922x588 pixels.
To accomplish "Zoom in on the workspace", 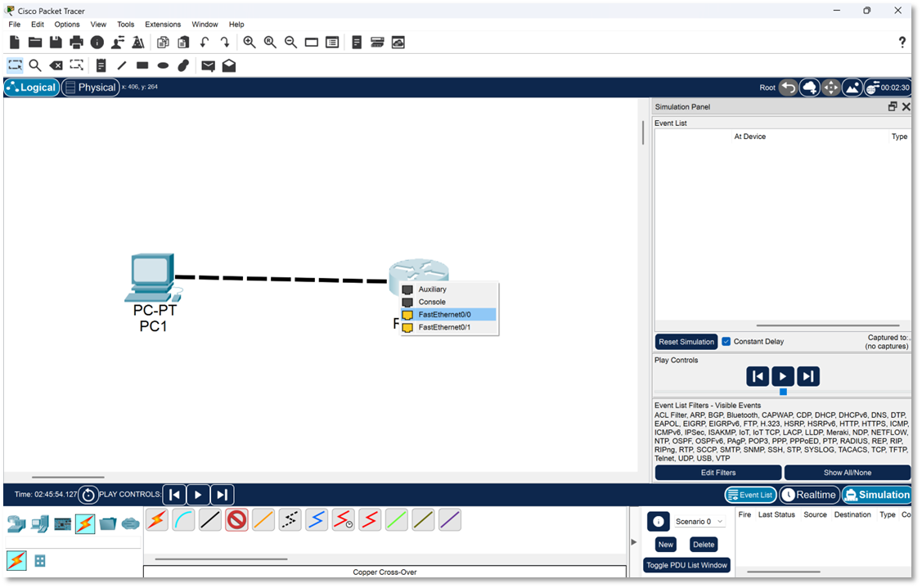I will click(x=250, y=43).
